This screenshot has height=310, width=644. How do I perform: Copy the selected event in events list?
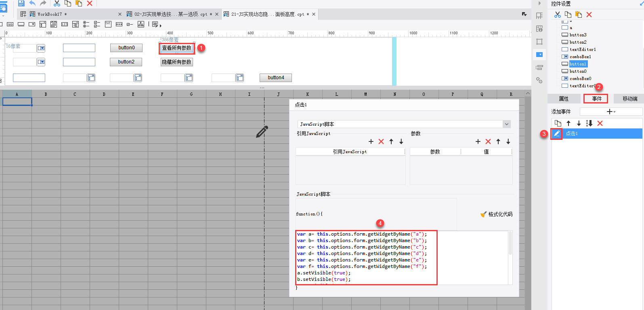click(558, 123)
